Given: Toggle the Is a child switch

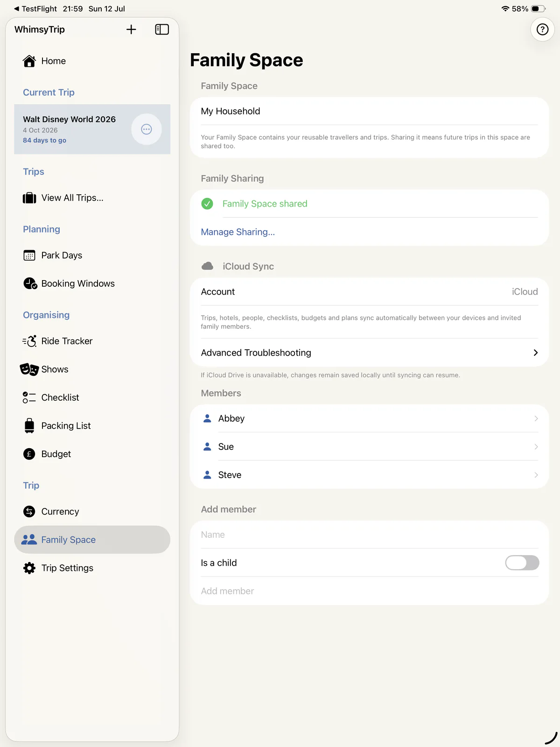Looking at the screenshot, I should coord(522,563).
